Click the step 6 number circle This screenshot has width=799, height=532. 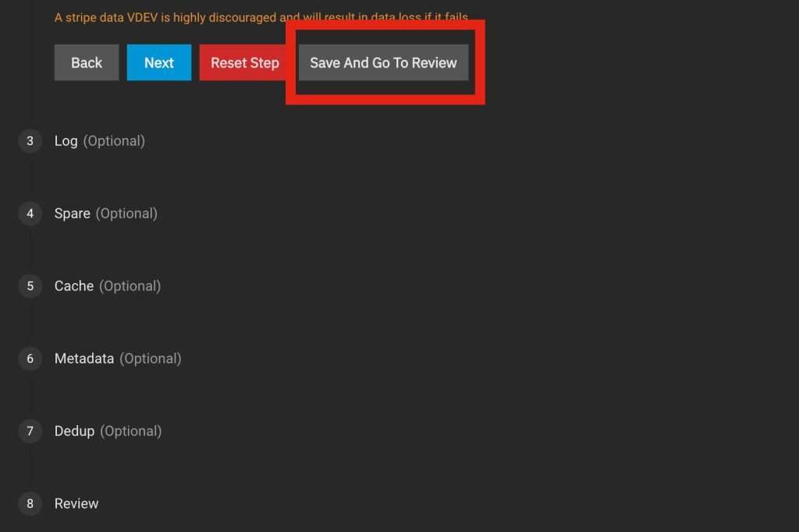pos(30,359)
